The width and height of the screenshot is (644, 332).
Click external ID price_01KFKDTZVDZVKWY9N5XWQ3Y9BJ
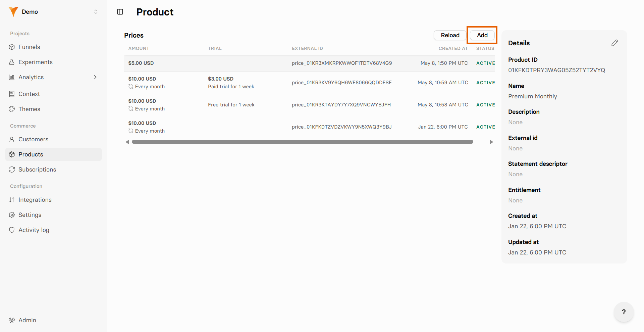[342, 127]
